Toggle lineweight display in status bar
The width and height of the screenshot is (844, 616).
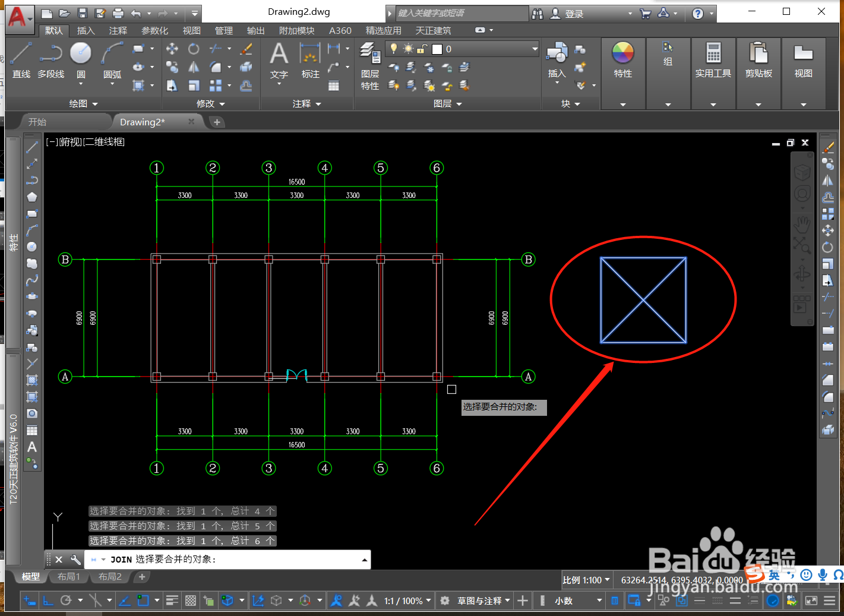(x=172, y=601)
